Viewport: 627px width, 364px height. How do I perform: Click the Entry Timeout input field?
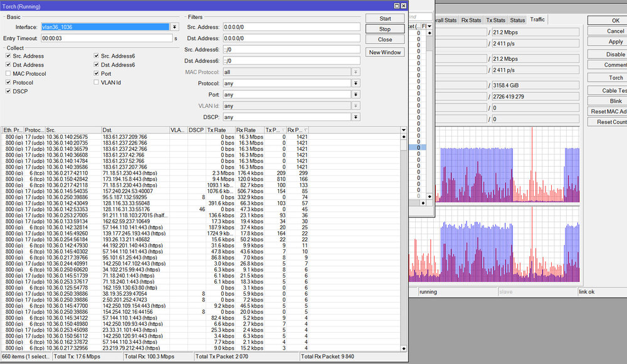tap(106, 38)
